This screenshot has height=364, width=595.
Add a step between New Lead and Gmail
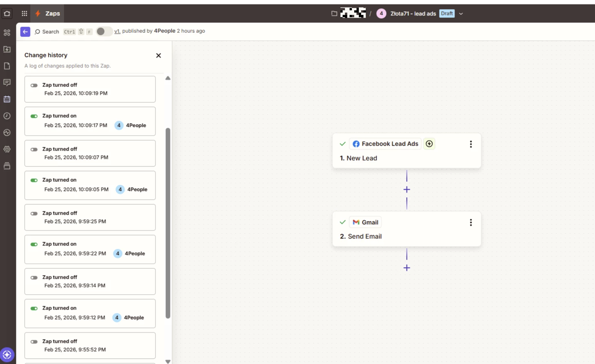(x=407, y=190)
